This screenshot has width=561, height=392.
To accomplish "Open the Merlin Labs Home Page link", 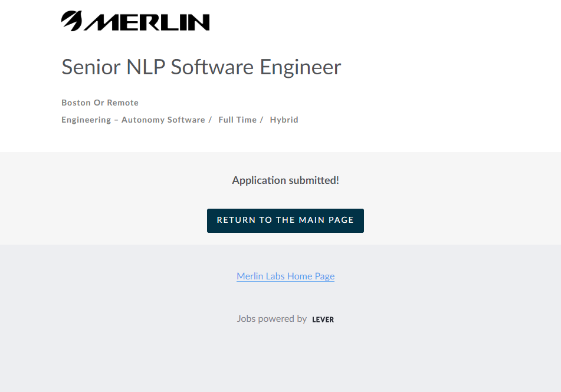I will click(x=286, y=276).
